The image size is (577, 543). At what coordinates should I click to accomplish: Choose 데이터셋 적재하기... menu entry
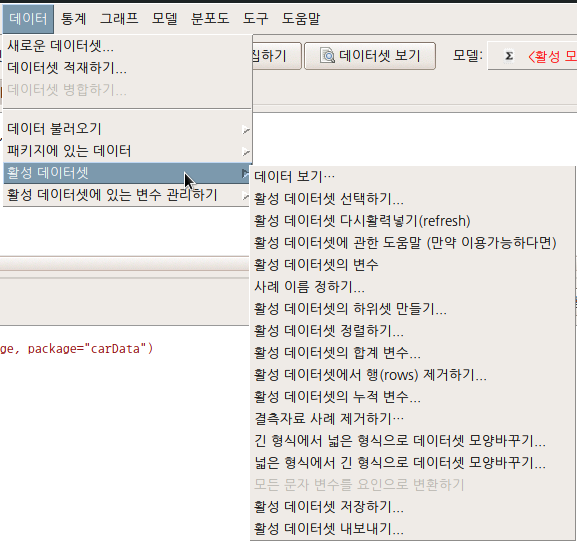(127, 68)
